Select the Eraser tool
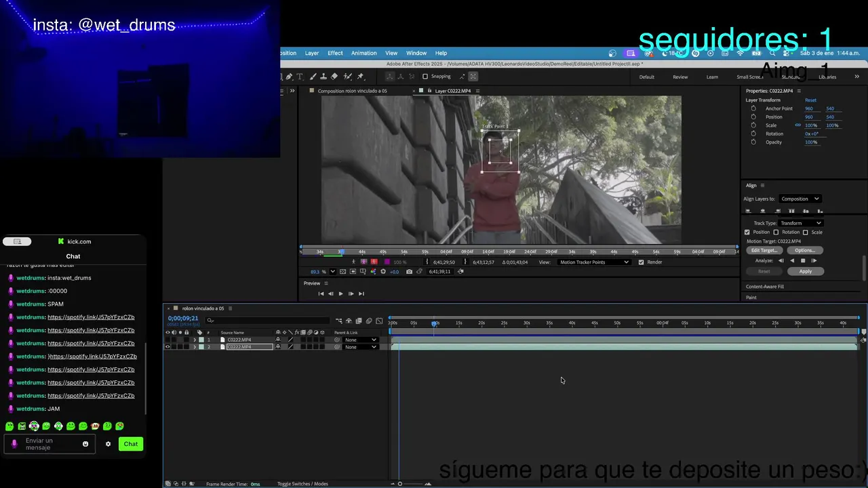Image resolution: width=868 pixels, height=488 pixels. click(334, 77)
